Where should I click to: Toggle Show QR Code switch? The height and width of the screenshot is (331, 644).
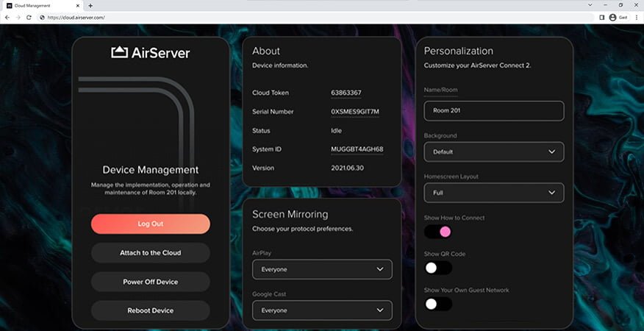click(438, 268)
